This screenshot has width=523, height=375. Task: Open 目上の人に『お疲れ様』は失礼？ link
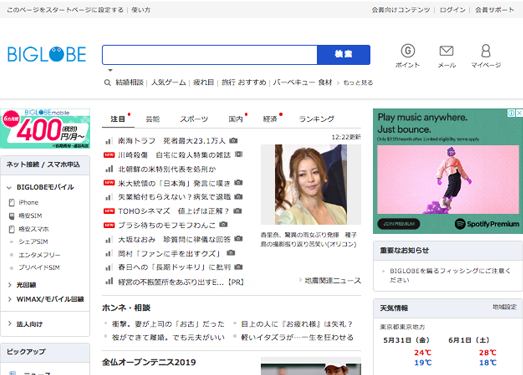[297, 324]
